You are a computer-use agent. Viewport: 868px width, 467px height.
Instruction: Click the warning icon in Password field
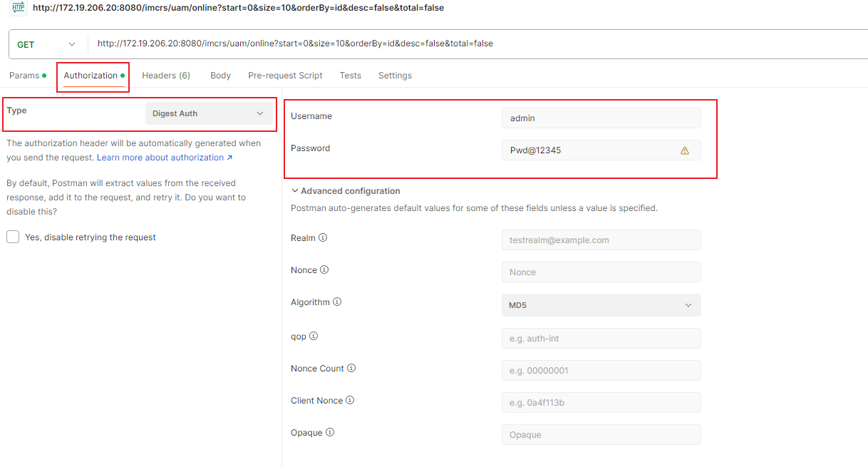tap(685, 150)
